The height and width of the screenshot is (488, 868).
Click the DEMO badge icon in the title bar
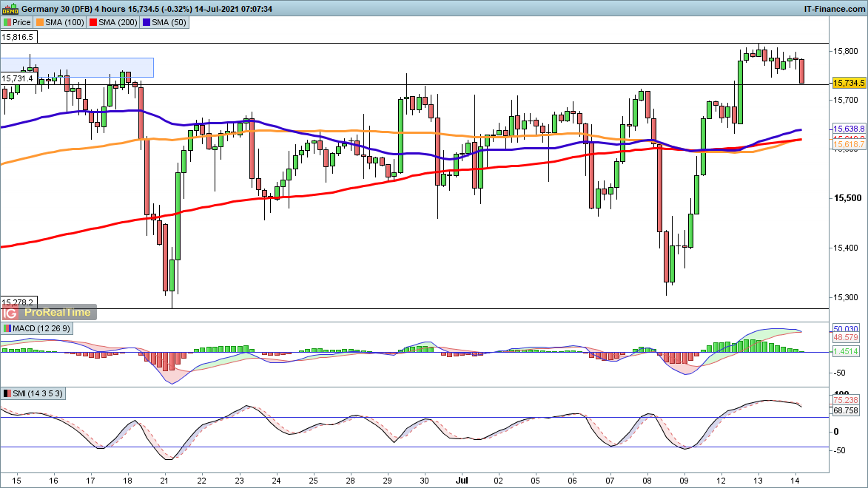(x=10, y=9)
